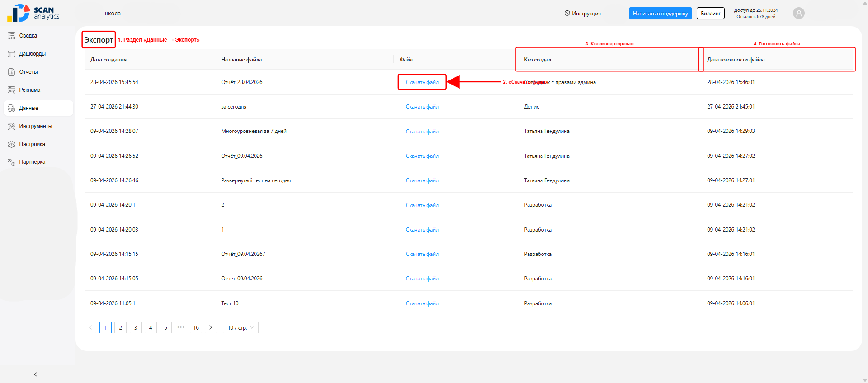
Task: Download the file named 1
Action: [422, 230]
